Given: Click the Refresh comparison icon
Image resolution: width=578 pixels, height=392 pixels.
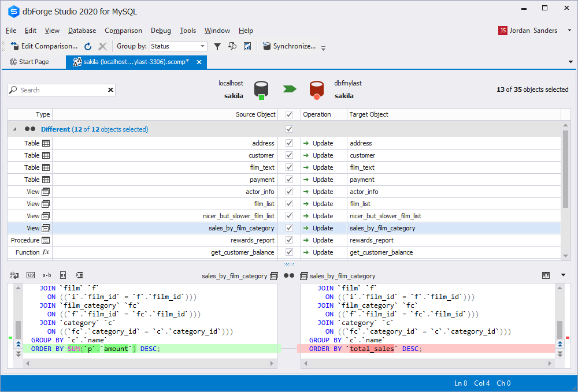Looking at the screenshot, I should point(88,46).
